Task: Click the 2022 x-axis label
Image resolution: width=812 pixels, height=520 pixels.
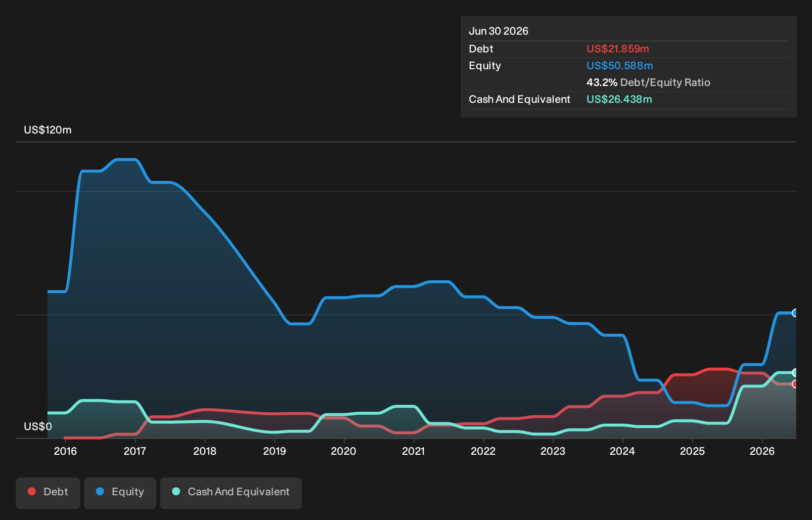Action: click(483, 451)
